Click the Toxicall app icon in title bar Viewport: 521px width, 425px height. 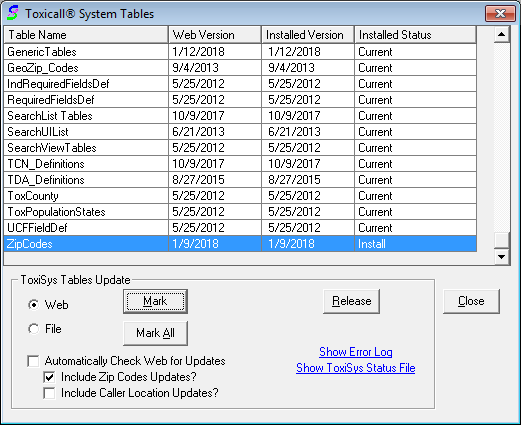point(13,13)
